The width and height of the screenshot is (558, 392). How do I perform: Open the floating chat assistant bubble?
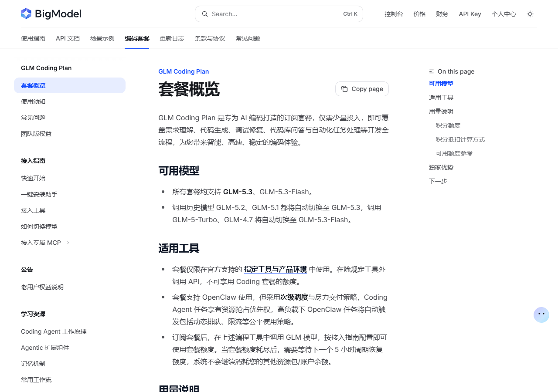[541, 314]
